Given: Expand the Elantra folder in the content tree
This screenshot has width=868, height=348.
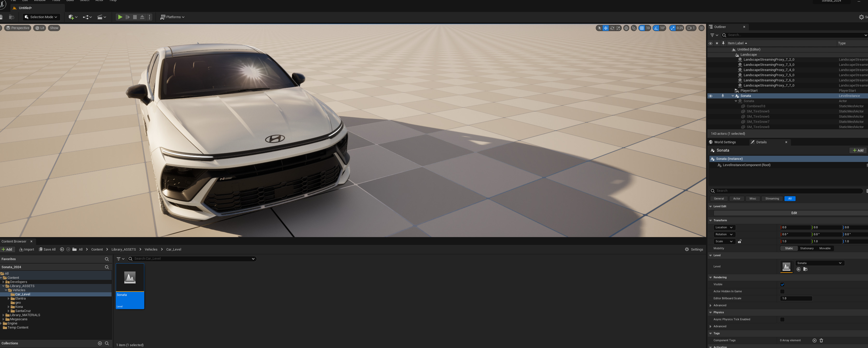Looking at the screenshot, I should coord(9,299).
